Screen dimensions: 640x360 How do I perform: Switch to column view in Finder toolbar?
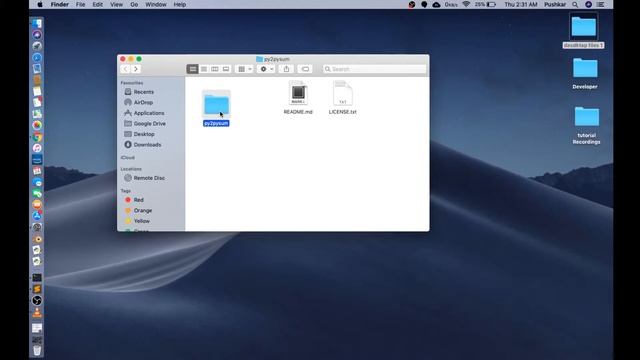[x=215, y=69]
